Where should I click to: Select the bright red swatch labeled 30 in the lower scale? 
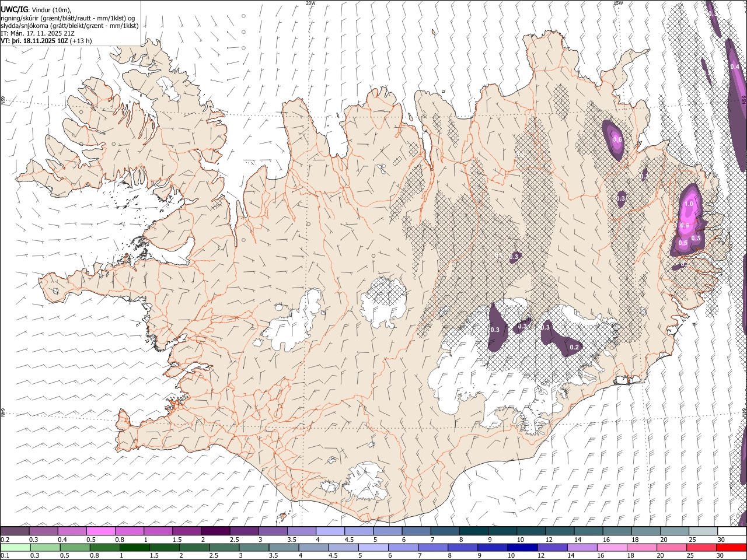point(732,547)
